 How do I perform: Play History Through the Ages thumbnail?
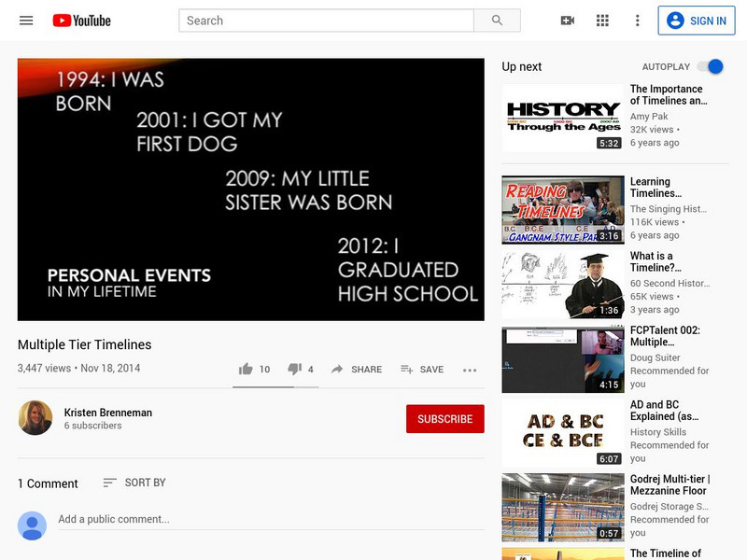tap(562, 118)
